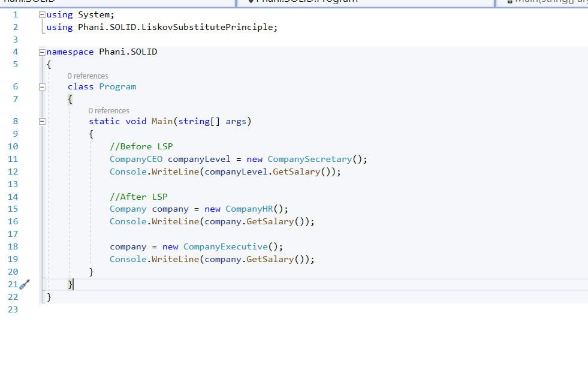Collapse the Program class outline box
The image size is (588, 382).
click(x=42, y=87)
